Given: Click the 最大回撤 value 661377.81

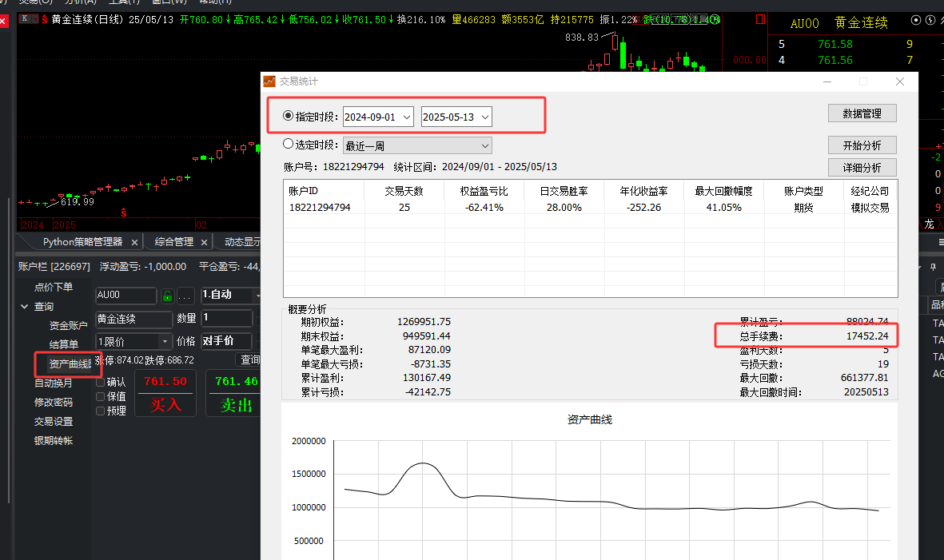Looking at the screenshot, I should pyautogui.click(x=865, y=378).
